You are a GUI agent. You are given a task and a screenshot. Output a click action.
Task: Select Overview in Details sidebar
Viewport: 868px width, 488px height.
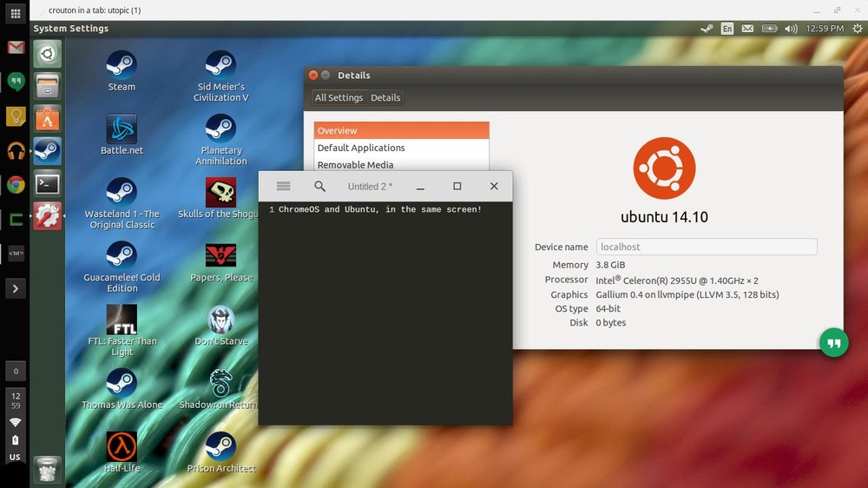pos(401,131)
